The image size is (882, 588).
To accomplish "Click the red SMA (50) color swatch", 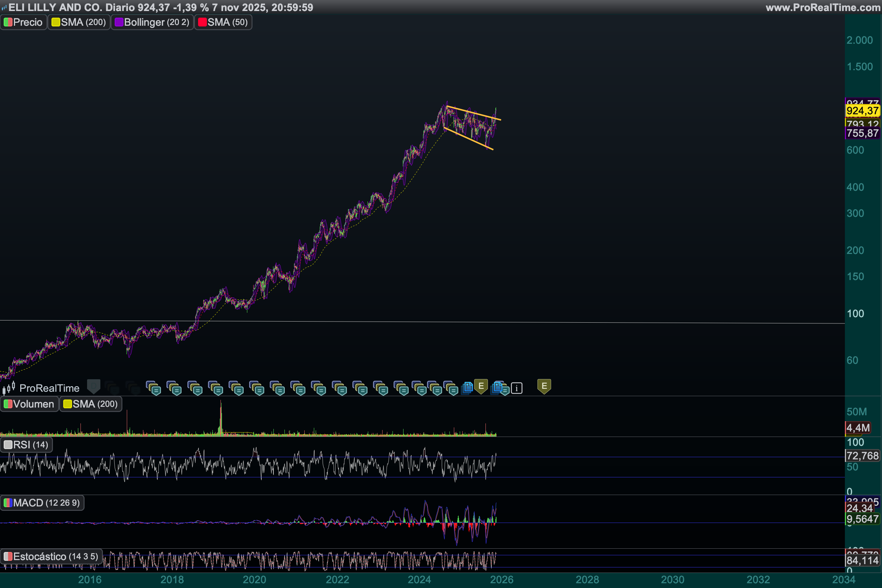I will coord(202,22).
